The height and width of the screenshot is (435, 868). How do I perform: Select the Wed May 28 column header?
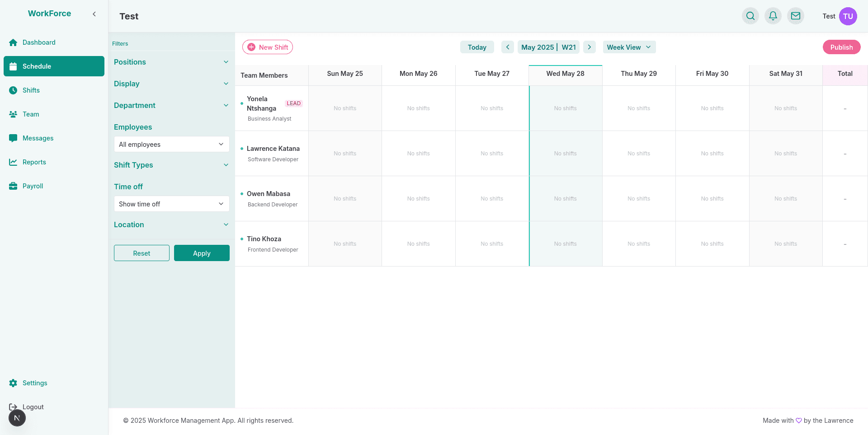pyautogui.click(x=565, y=73)
